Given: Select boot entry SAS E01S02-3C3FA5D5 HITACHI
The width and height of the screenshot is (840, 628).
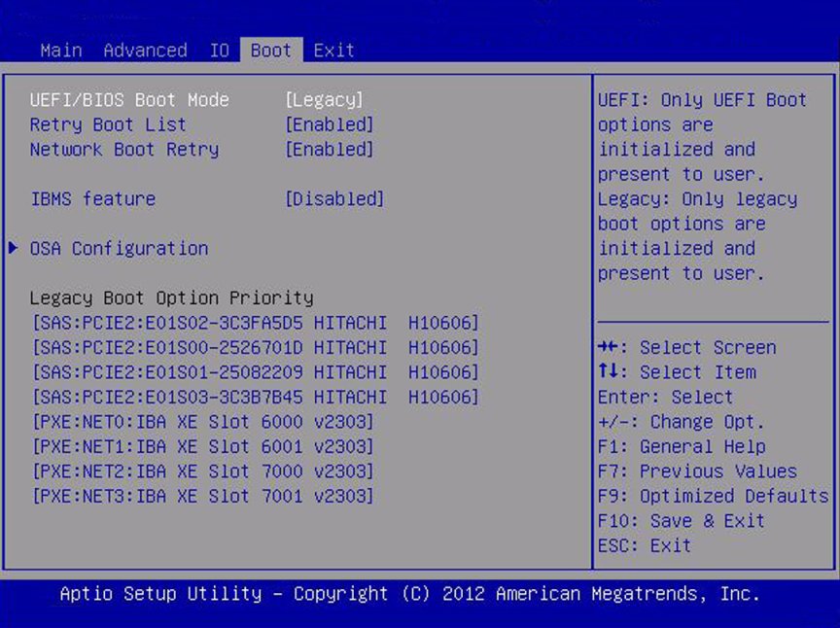Looking at the screenshot, I should pyautogui.click(x=256, y=323).
